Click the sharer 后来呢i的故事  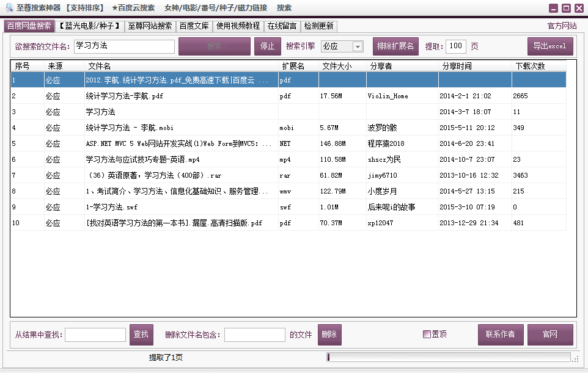click(391, 207)
